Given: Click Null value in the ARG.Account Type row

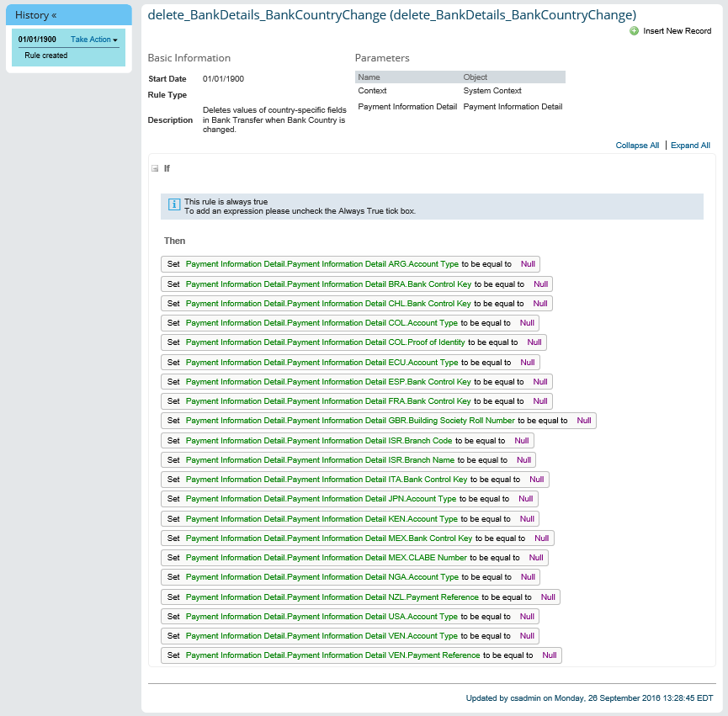Looking at the screenshot, I should pos(528,264).
